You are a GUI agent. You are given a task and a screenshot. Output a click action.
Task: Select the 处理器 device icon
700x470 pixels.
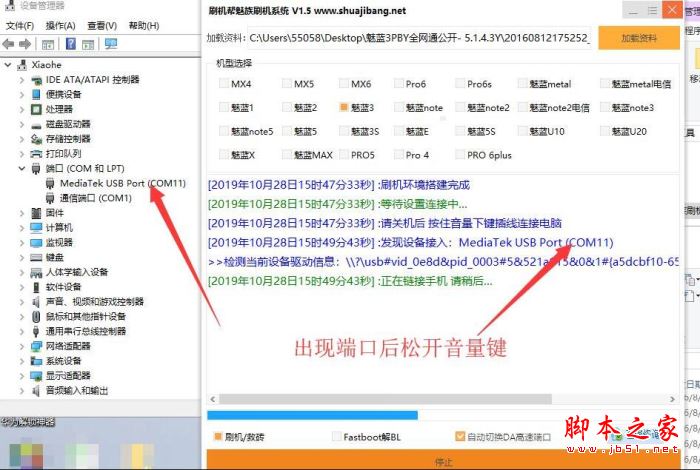[37, 109]
